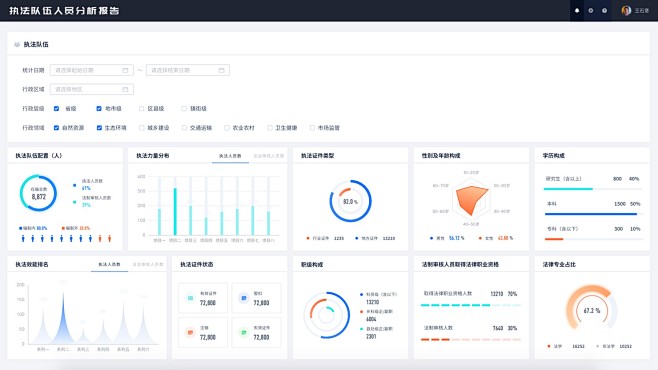
Task: Click the 本科 blue progress bar
Action: pyautogui.click(x=590, y=214)
